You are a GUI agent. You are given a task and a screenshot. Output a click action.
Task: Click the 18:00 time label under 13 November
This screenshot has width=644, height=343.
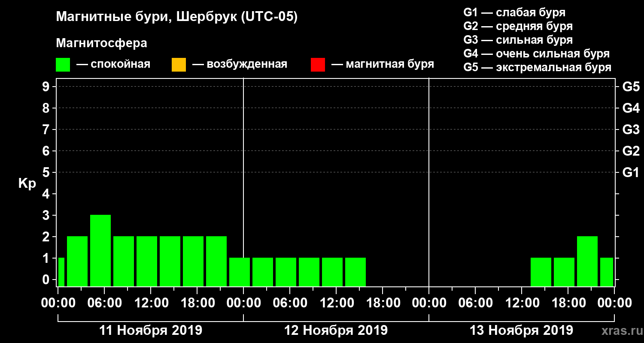[570, 303]
